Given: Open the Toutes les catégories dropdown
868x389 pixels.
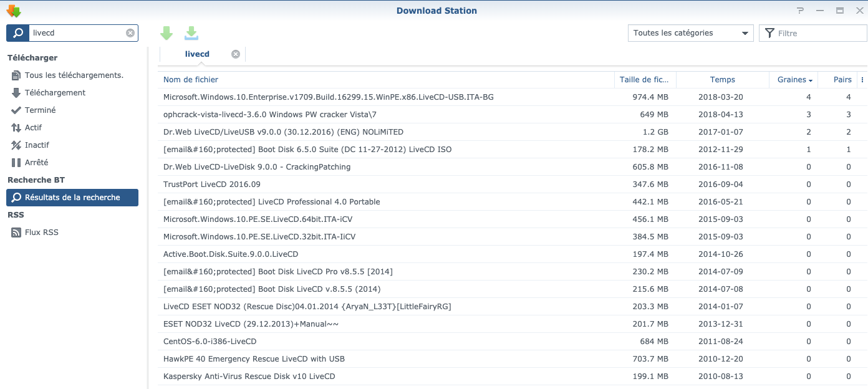Looking at the screenshot, I should click(x=690, y=33).
